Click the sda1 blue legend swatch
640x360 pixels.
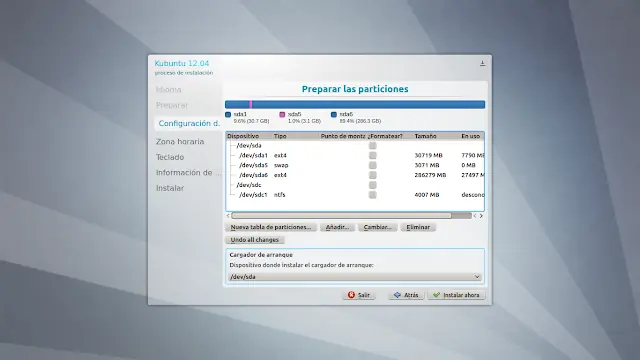(x=228, y=115)
